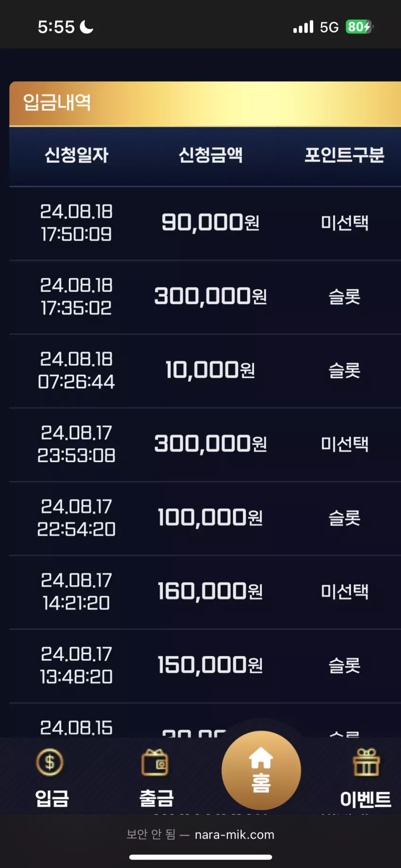
Task: Select the 90,000원 deposit row
Action: (205, 223)
